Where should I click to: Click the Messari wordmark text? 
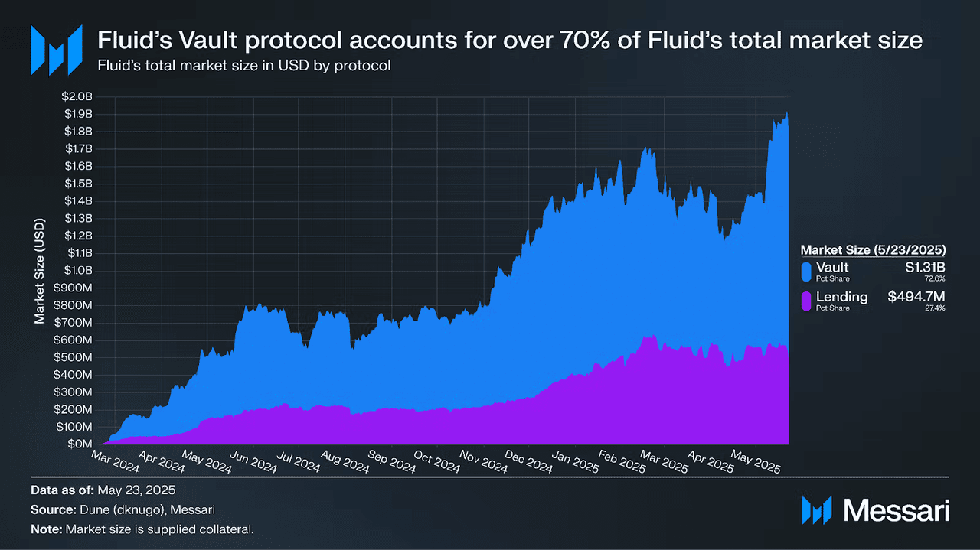pos(896,511)
